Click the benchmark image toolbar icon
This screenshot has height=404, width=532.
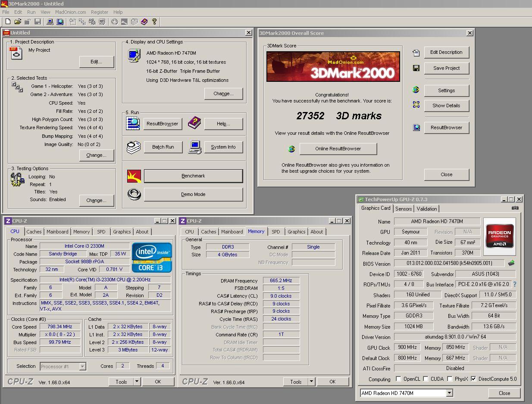pyautogui.click(x=124, y=22)
